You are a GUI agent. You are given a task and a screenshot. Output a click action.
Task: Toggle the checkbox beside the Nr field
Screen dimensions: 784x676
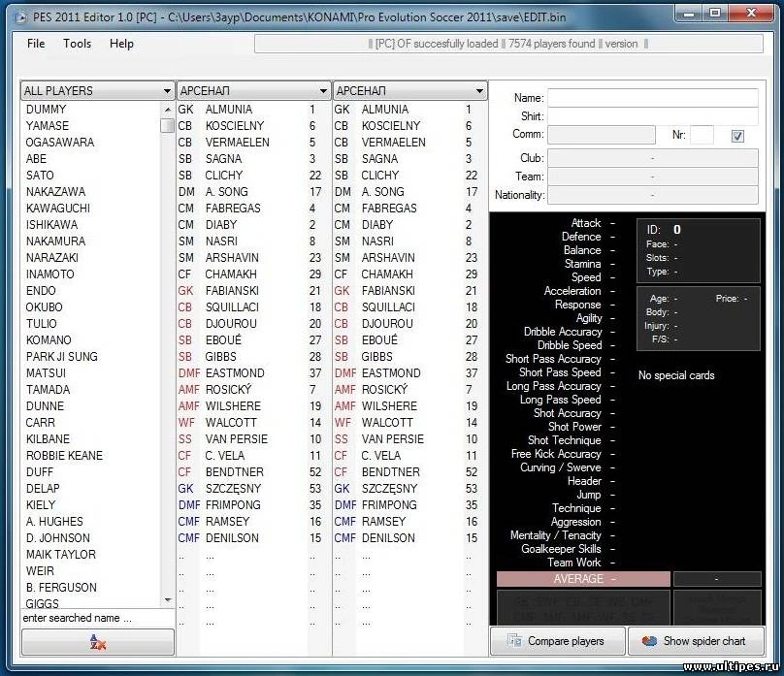click(735, 136)
